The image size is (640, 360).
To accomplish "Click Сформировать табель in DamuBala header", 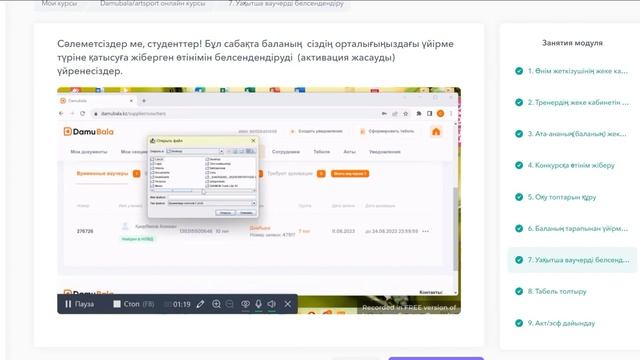I will tap(387, 131).
